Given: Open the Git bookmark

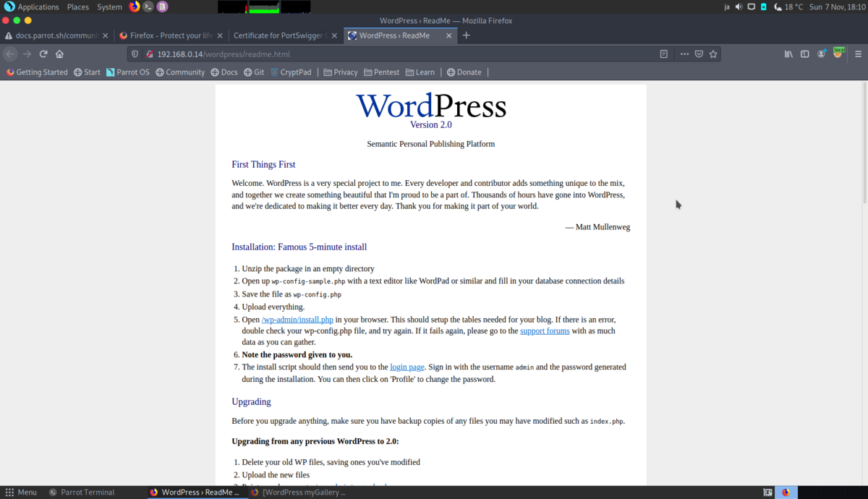Looking at the screenshot, I should click(254, 72).
